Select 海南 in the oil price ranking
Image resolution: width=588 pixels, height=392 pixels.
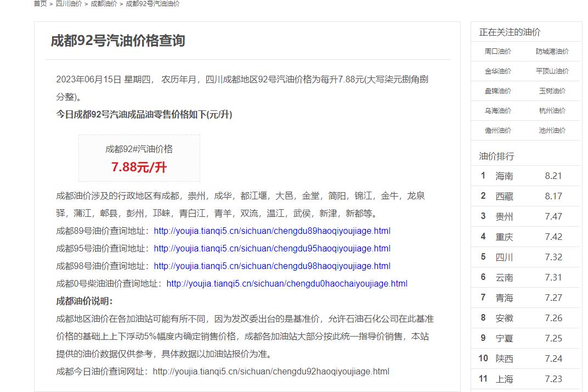pos(504,176)
